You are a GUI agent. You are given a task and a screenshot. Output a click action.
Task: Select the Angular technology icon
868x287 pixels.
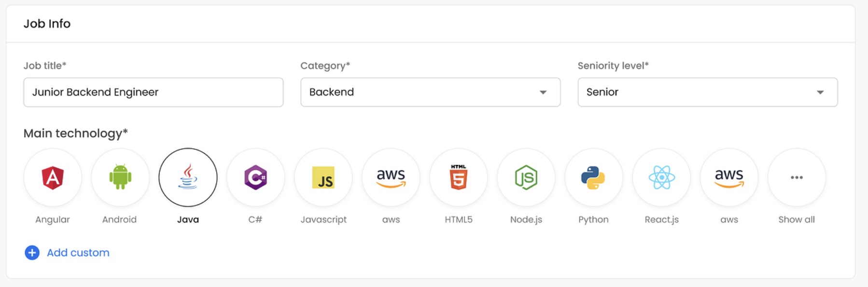(x=53, y=177)
